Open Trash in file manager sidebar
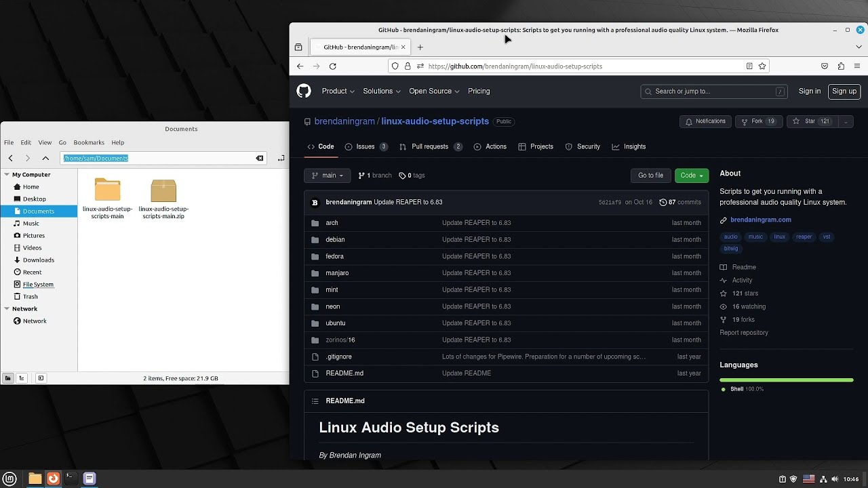The height and width of the screenshot is (488, 868). point(31,297)
